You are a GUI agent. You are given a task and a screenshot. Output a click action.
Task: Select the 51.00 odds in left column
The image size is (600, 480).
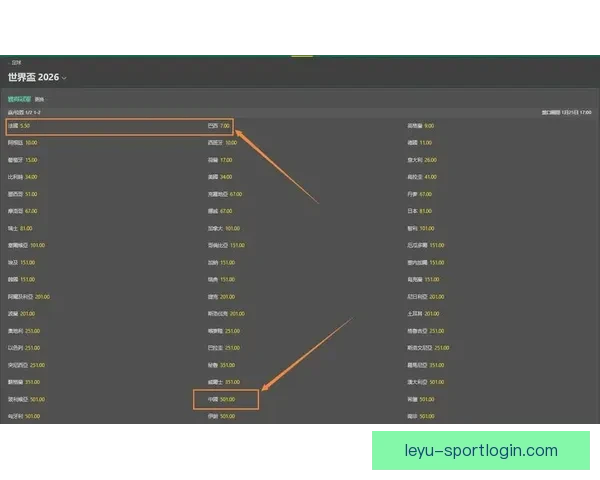click(31, 194)
